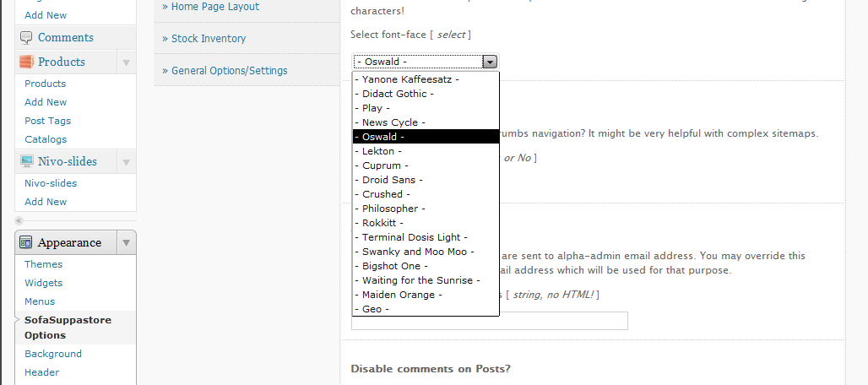868x385 pixels.
Task: Open the Home Page Layout options
Action: 210,7
